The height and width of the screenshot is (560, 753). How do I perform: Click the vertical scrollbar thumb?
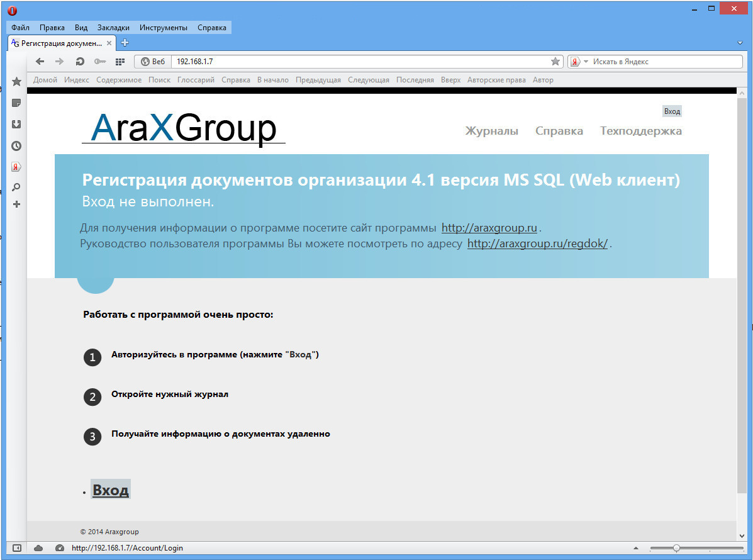[x=742, y=296]
